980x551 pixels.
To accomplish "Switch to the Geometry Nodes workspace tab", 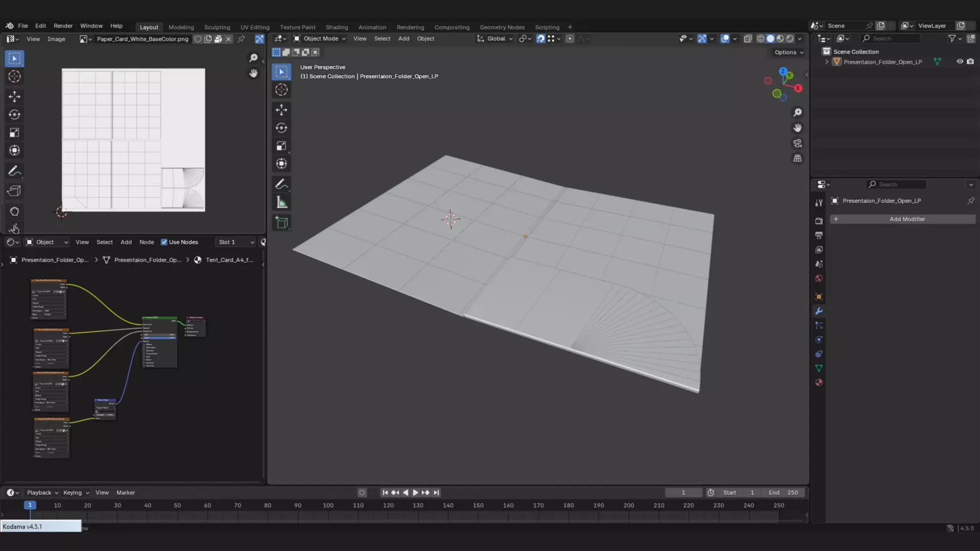I will [x=502, y=27].
